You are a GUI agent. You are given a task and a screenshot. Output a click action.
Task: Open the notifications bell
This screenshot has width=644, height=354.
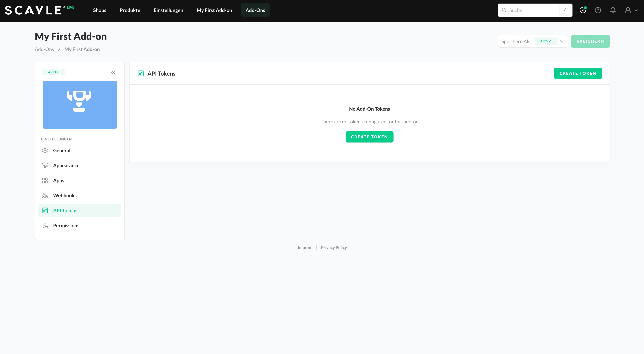pos(613,10)
